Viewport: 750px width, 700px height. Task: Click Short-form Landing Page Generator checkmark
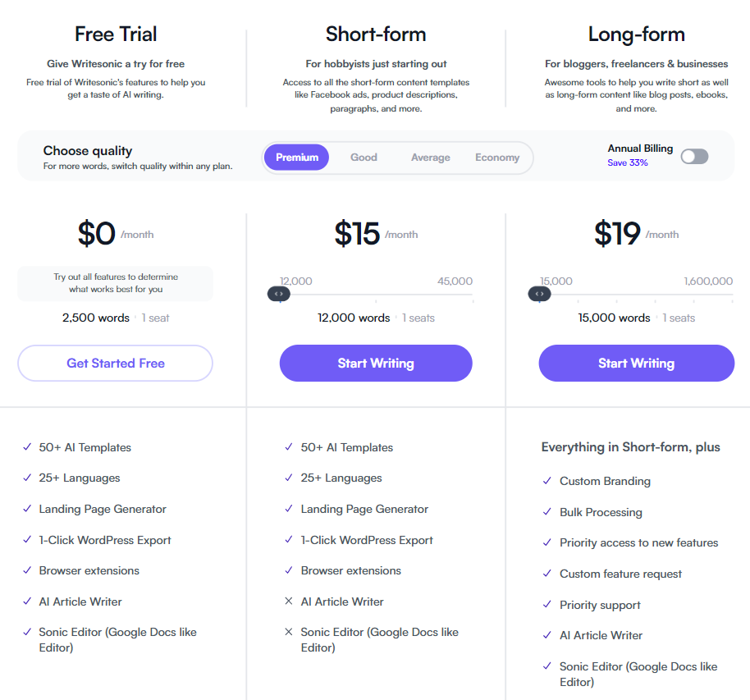pos(288,509)
